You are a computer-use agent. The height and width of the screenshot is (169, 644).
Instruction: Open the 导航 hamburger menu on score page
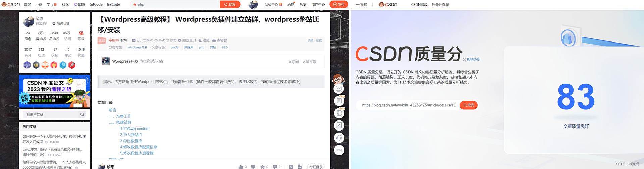click(x=361, y=4)
